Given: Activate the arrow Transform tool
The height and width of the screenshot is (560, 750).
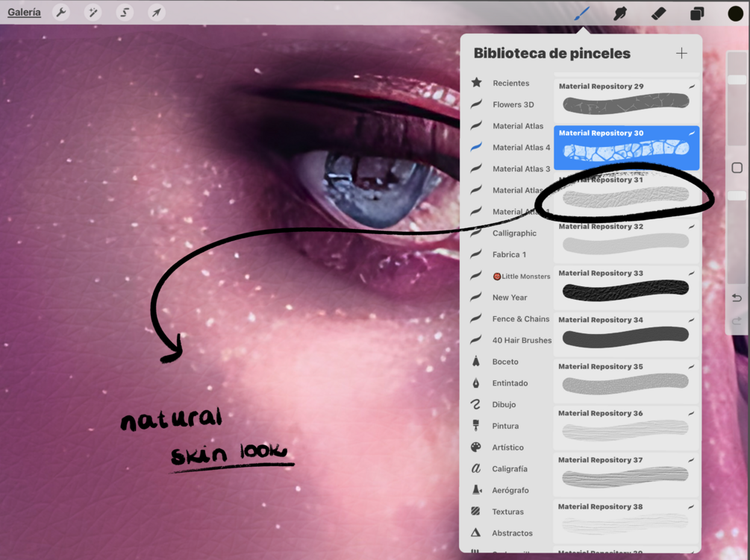Looking at the screenshot, I should pos(157,13).
